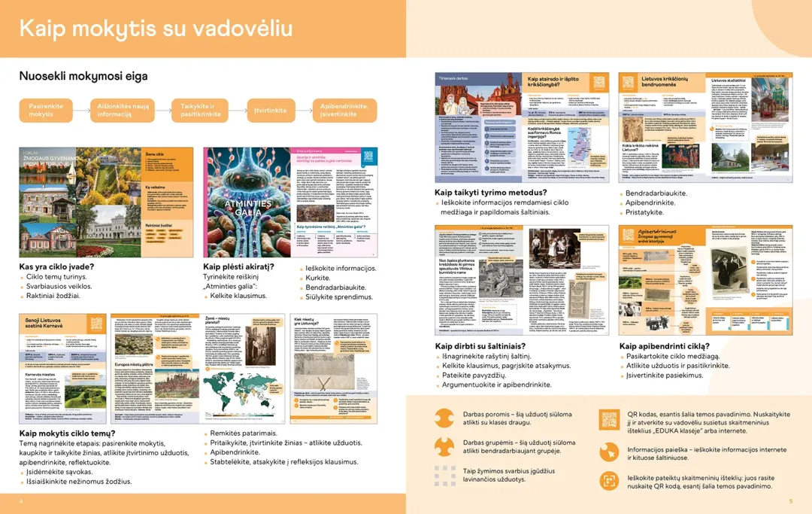This screenshot has width=812, height=514.
Task: Open the Atminties galia page thumbnail
Action: click(x=290, y=202)
